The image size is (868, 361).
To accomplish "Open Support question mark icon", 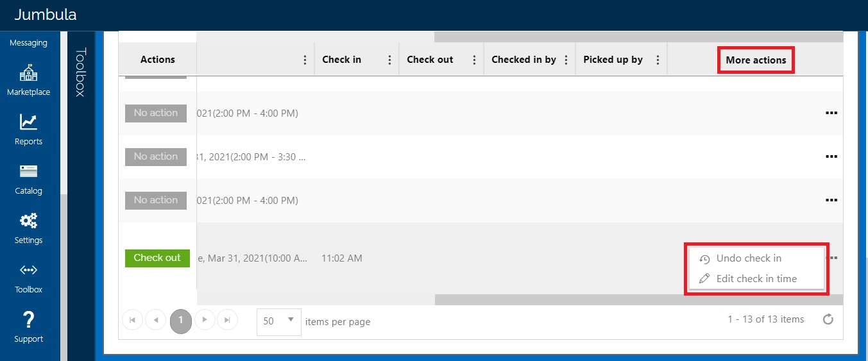I will pyautogui.click(x=28, y=320).
